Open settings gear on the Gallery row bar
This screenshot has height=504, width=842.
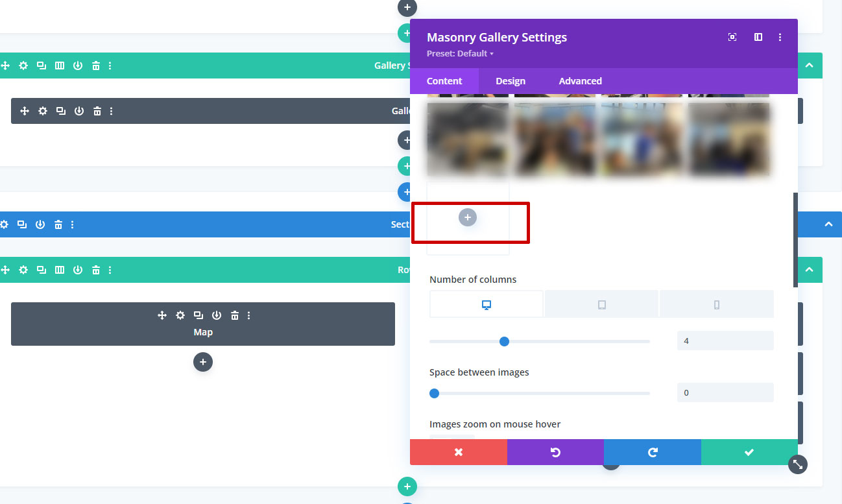point(23,66)
